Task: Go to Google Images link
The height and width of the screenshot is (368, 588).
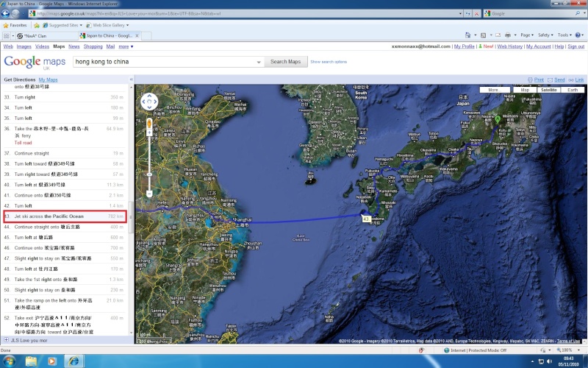Action: 24,46
